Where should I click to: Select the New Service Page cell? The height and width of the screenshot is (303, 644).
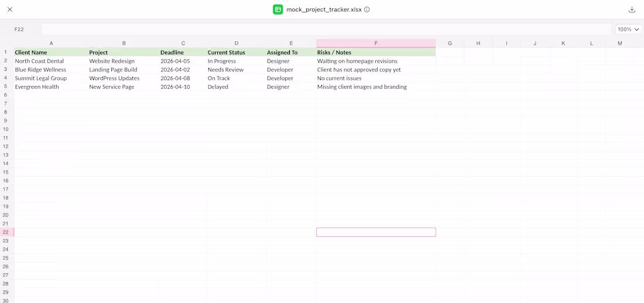coord(124,87)
